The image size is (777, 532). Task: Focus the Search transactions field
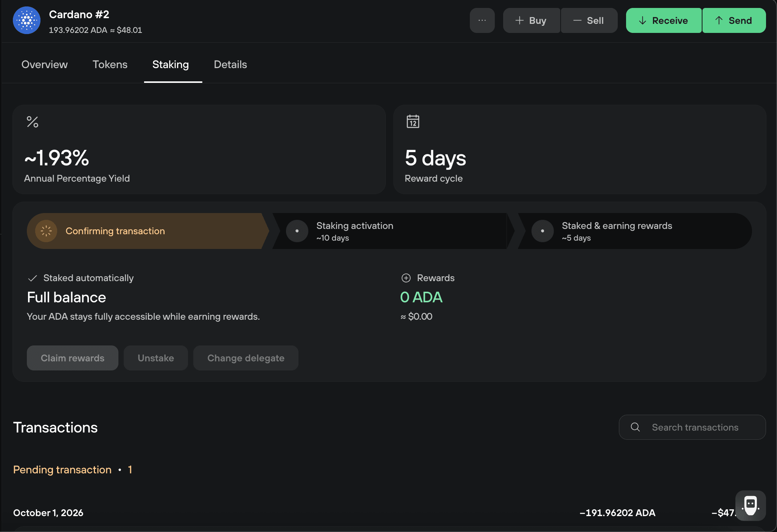pyautogui.click(x=692, y=427)
